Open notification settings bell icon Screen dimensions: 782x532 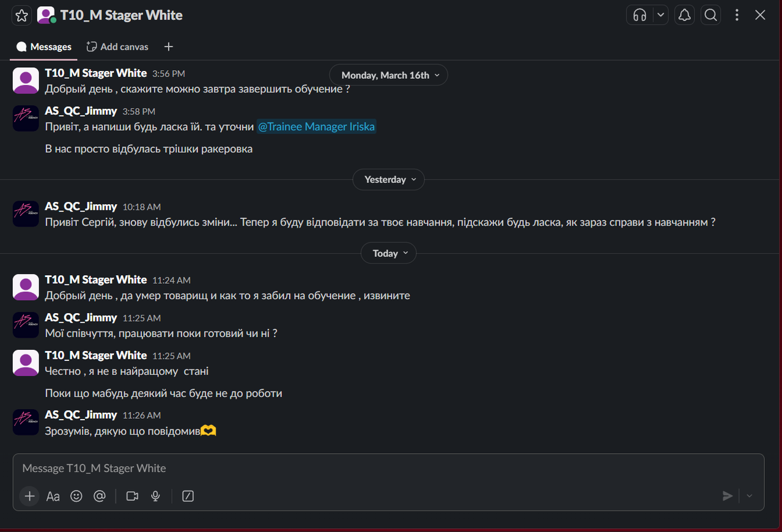(685, 15)
